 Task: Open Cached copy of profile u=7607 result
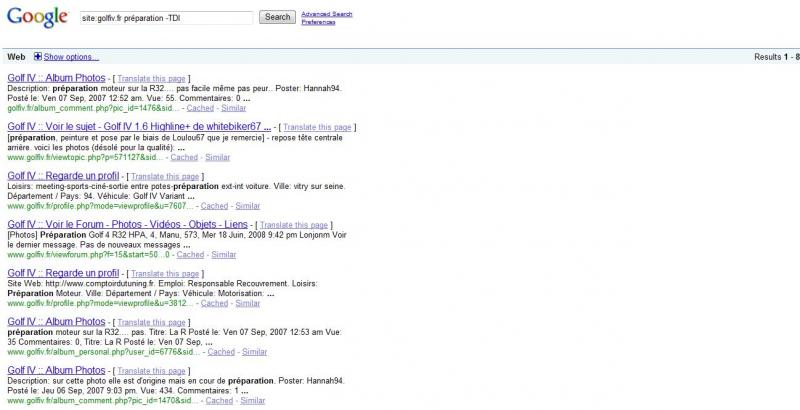click(214, 206)
